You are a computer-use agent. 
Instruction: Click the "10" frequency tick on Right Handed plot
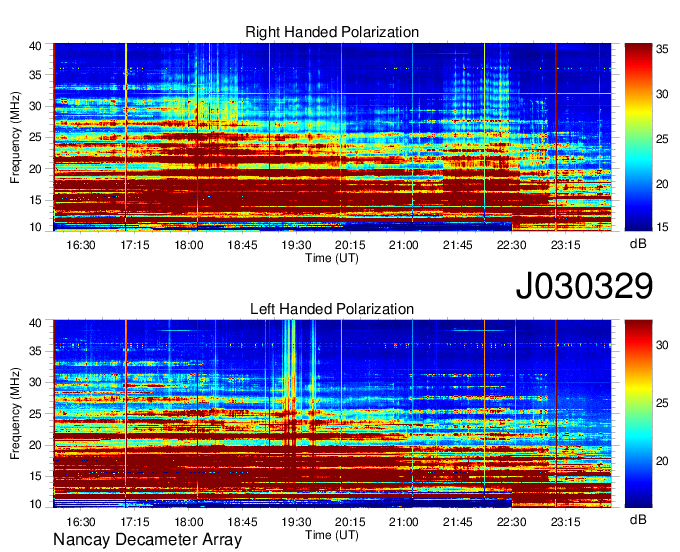pyautogui.click(x=35, y=227)
